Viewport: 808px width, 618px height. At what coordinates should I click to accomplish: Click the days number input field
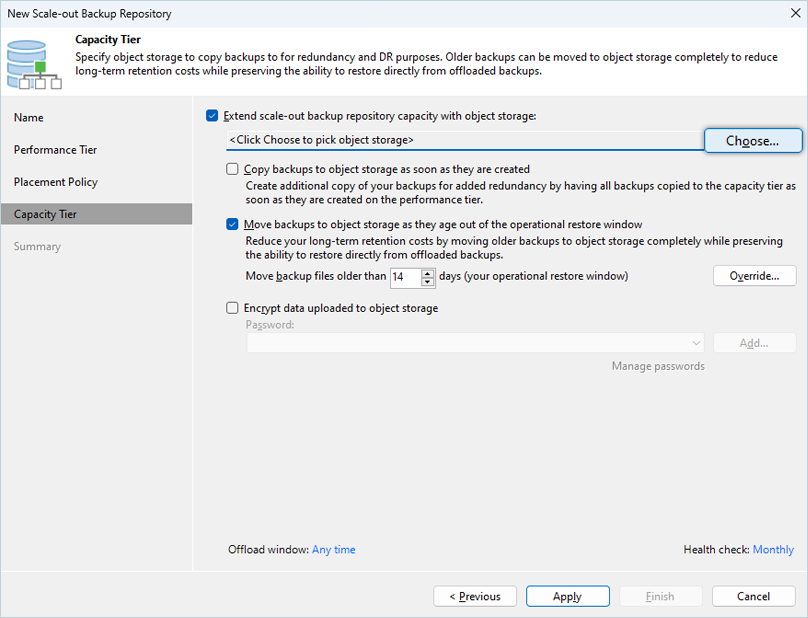click(x=404, y=277)
